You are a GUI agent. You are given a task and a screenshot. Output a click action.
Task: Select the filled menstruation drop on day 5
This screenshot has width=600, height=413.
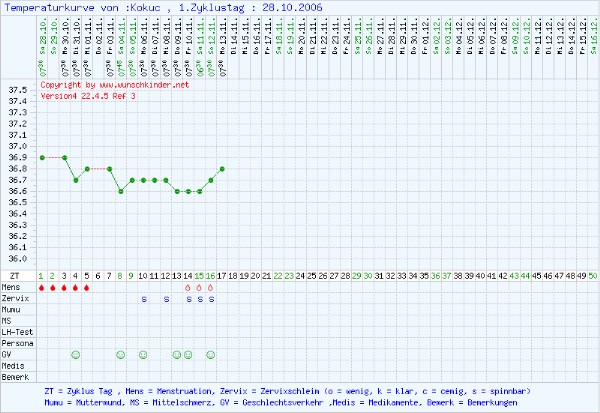coord(87,288)
